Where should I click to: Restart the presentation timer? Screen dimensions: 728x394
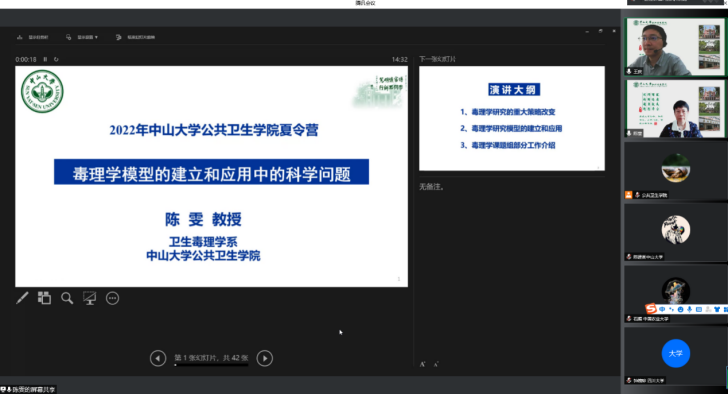pos(56,59)
